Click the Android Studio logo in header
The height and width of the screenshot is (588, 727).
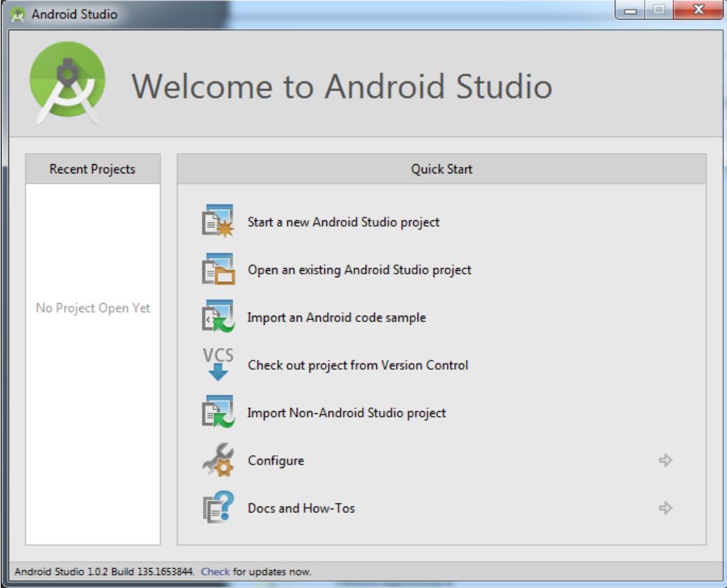(67, 83)
